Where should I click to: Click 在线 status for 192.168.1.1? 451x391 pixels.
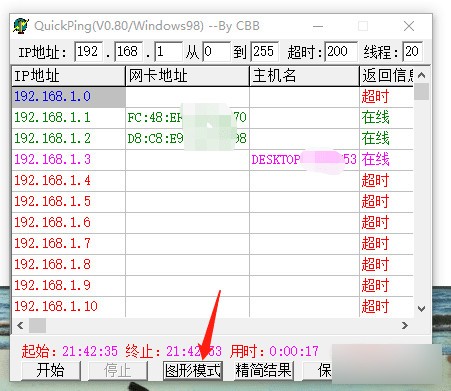coord(375,118)
